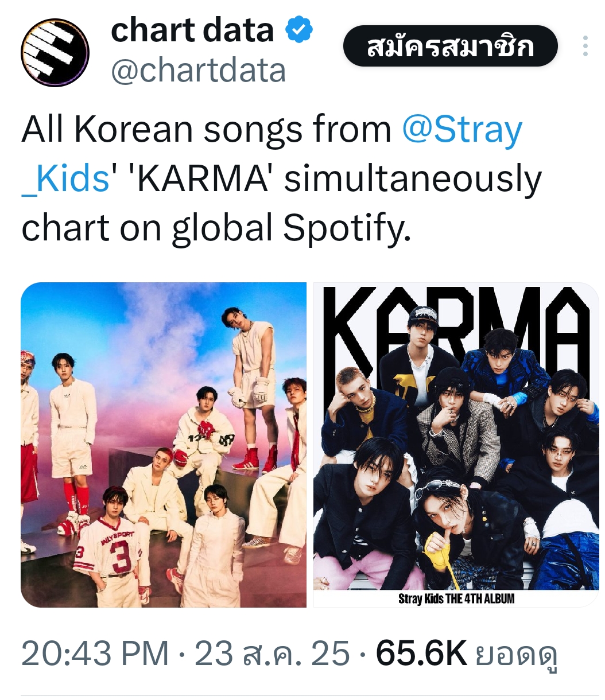The image size is (605, 700).
Task: Open the 'chart data' display name
Action: click(x=192, y=30)
